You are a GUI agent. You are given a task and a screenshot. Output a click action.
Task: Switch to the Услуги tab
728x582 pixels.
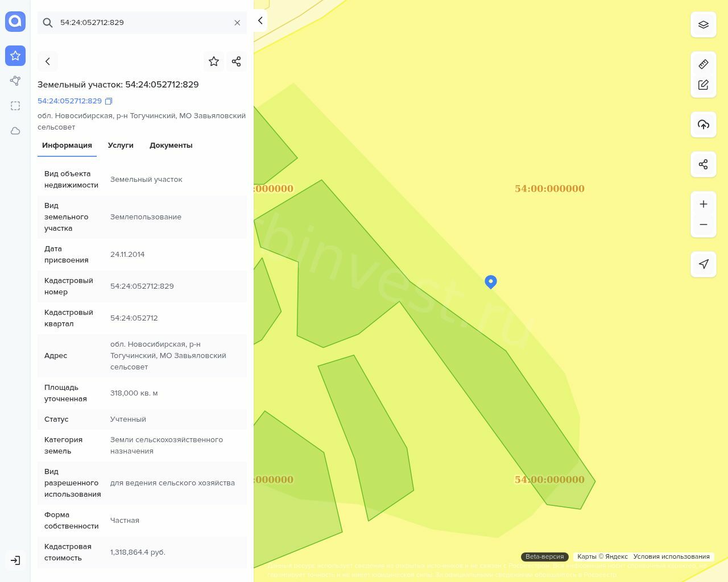coord(121,145)
